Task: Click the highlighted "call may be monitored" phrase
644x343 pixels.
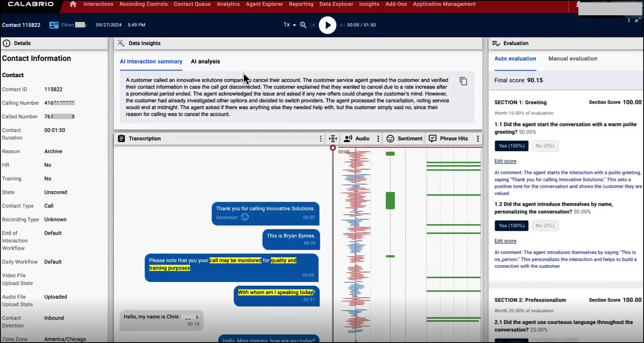Action: tap(235, 260)
